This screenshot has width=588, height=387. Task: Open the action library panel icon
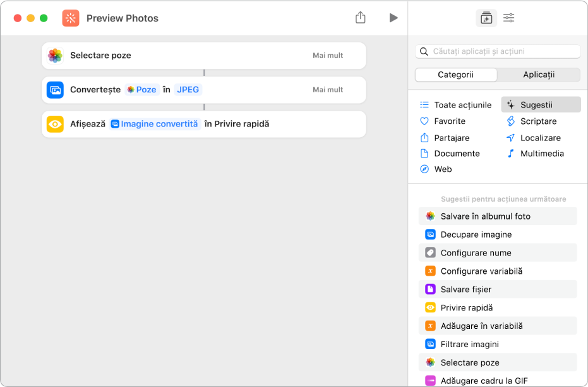486,18
